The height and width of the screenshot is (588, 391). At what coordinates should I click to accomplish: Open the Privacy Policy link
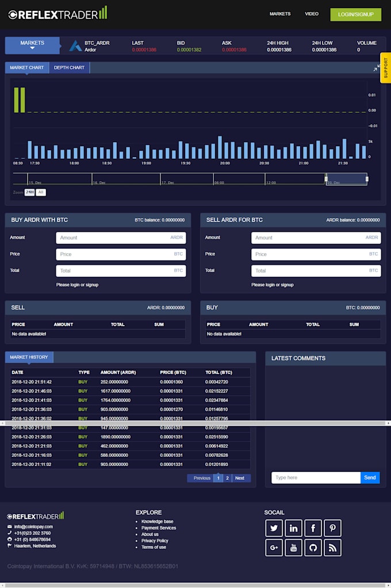[155, 540]
